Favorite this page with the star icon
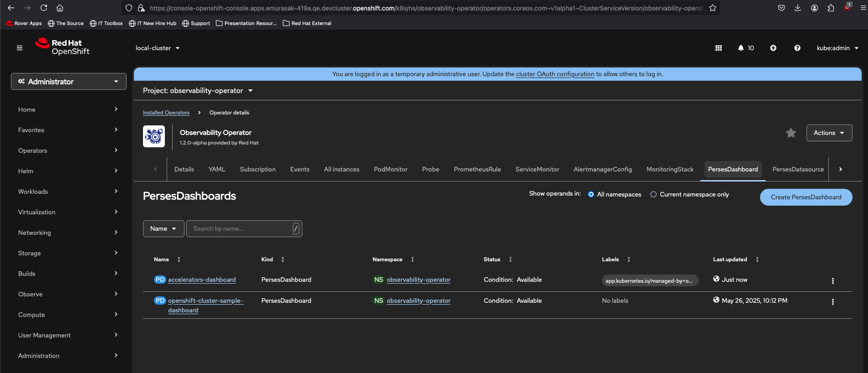The width and height of the screenshot is (868, 373). pos(791,133)
